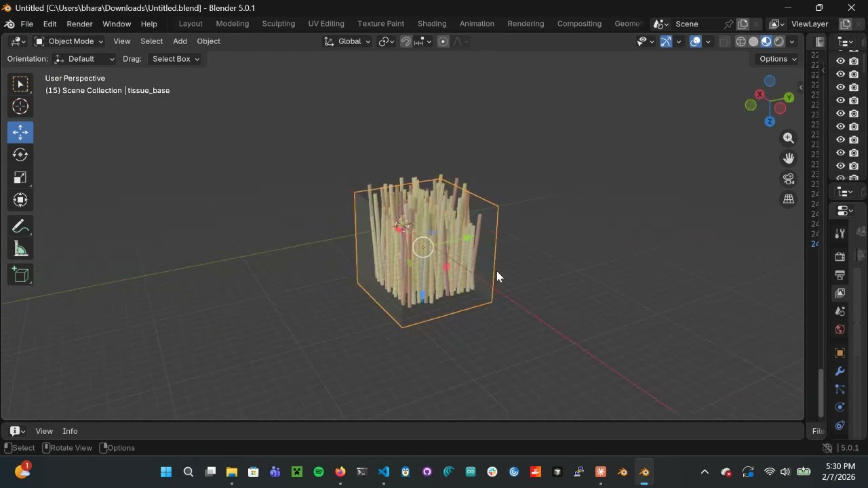
Task: Toggle Show Gizmo button
Action: tap(666, 41)
